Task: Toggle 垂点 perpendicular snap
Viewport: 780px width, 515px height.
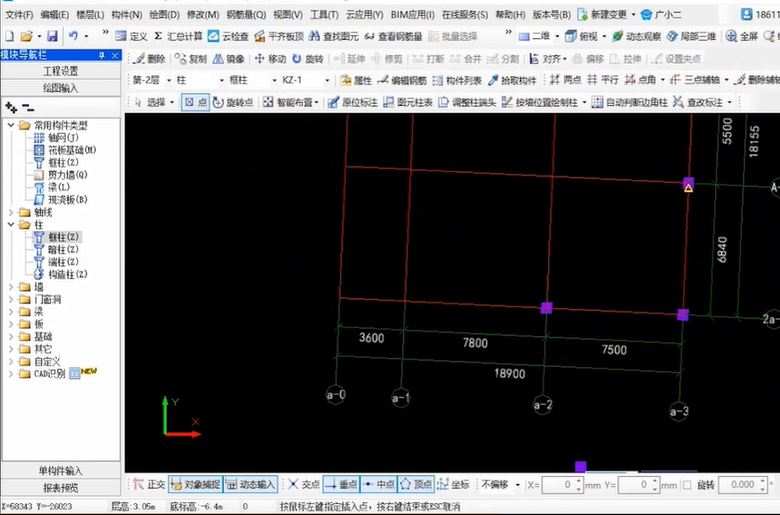Action: [341, 484]
